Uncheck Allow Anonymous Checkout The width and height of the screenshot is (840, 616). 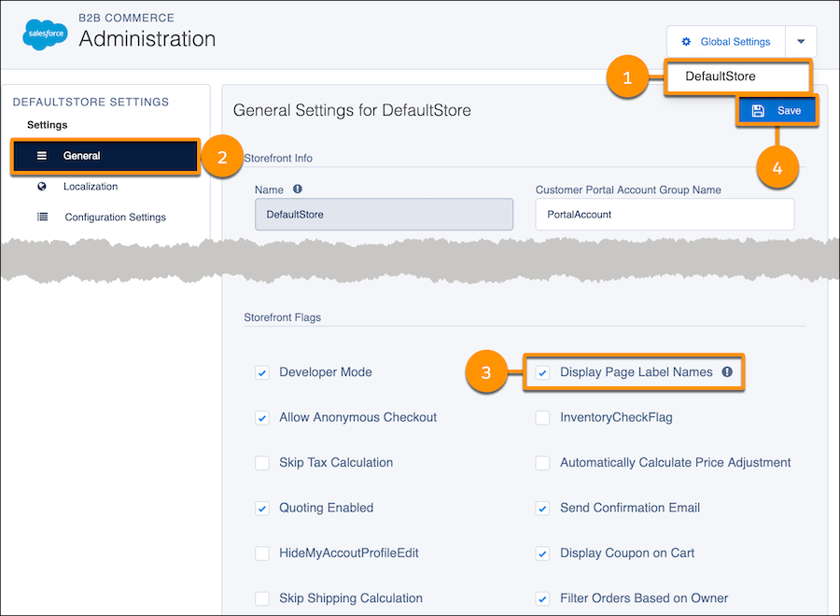262,418
